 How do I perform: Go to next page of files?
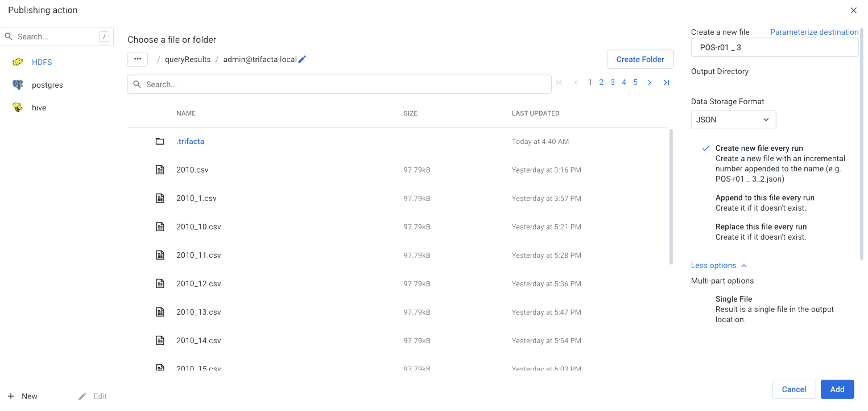pos(650,83)
